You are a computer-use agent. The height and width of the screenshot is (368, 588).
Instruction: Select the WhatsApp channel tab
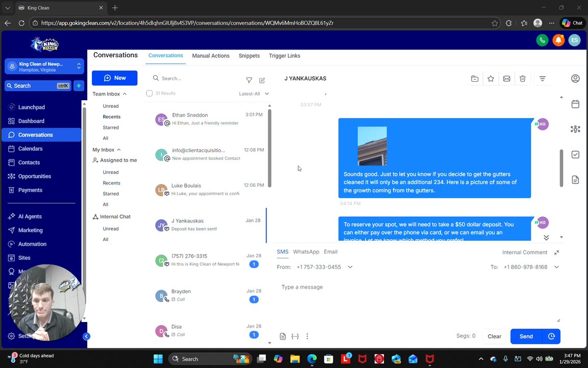(x=306, y=252)
